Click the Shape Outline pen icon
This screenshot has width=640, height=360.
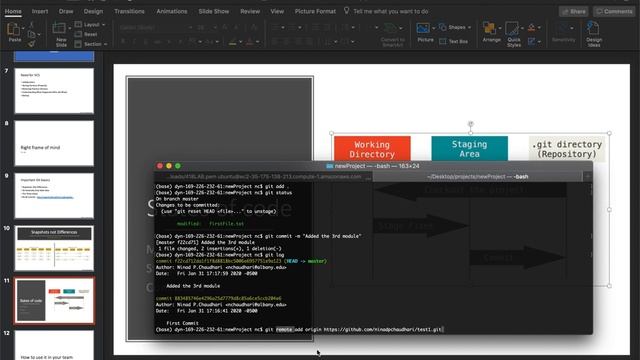point(531,41)
